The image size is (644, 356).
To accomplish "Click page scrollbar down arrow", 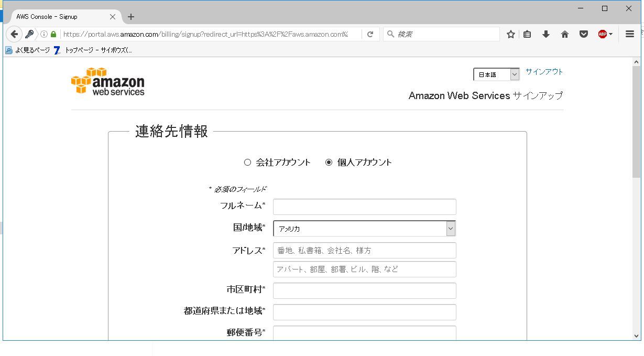I will point(637,336).
